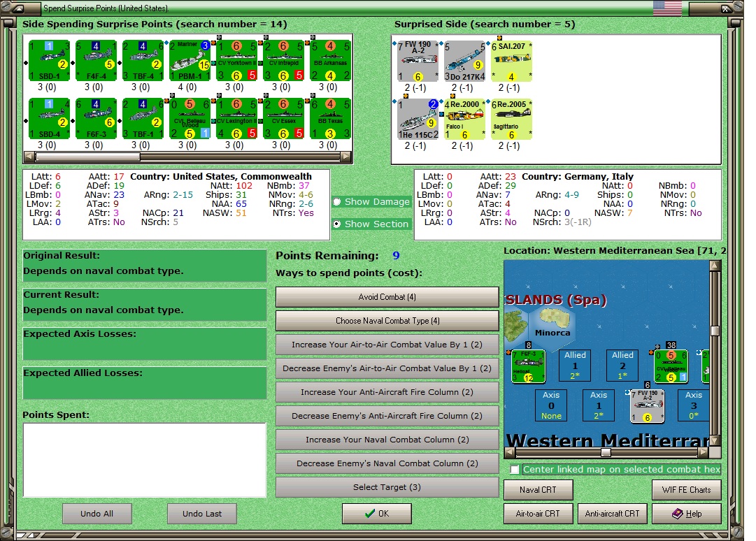Image resolution: width=756 pixels, height=541 pixels.
Task: Select the CV Intrepid carrier counter
Action: pyautogui.click(x=283, y=61)
